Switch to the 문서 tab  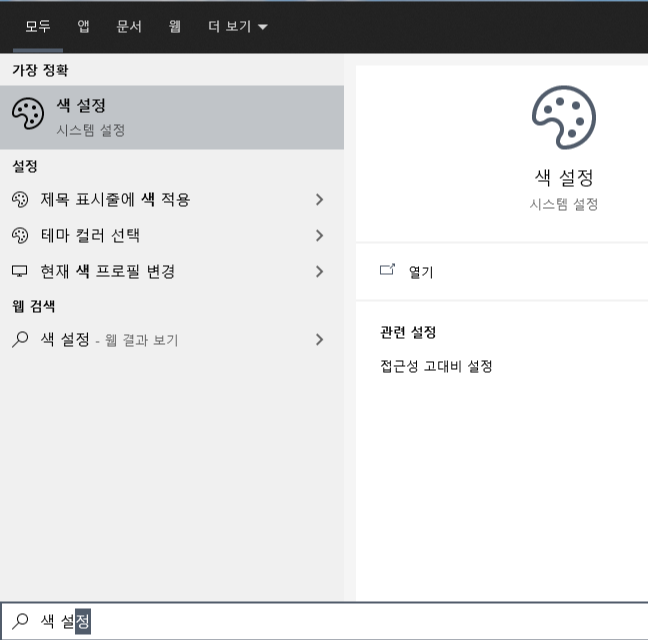(129, 26)
